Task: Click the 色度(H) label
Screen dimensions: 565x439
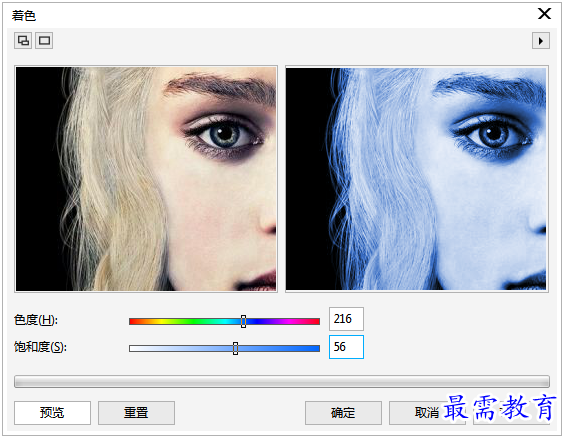Action: pos(36,320)
